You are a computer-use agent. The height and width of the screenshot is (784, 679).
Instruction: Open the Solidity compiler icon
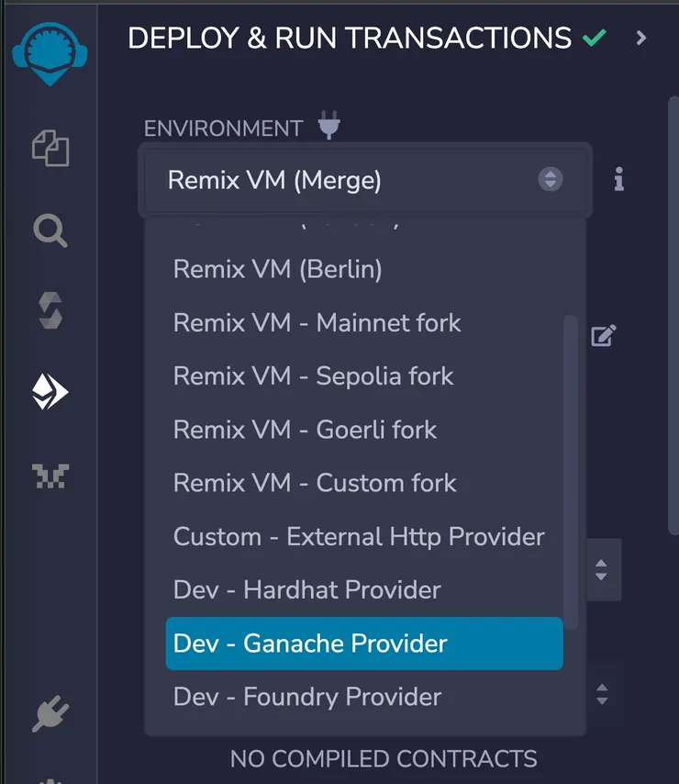point(50,312)
